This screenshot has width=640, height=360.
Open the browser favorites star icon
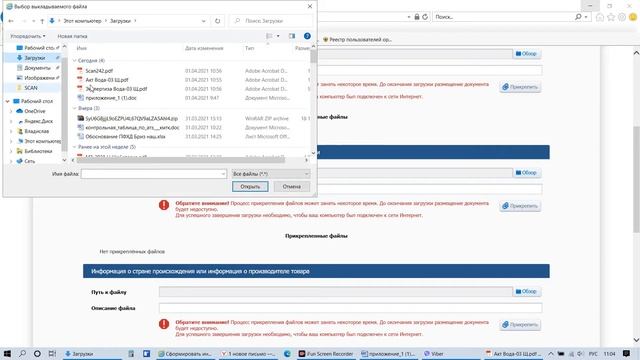click(x=611, y=17)
